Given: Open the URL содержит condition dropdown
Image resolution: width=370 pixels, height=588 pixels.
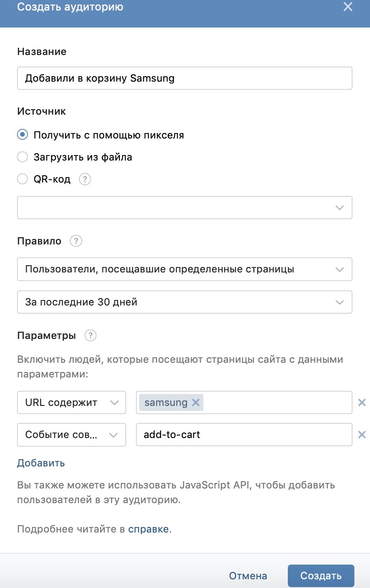Looking at the screenshot, I should 72,403.
